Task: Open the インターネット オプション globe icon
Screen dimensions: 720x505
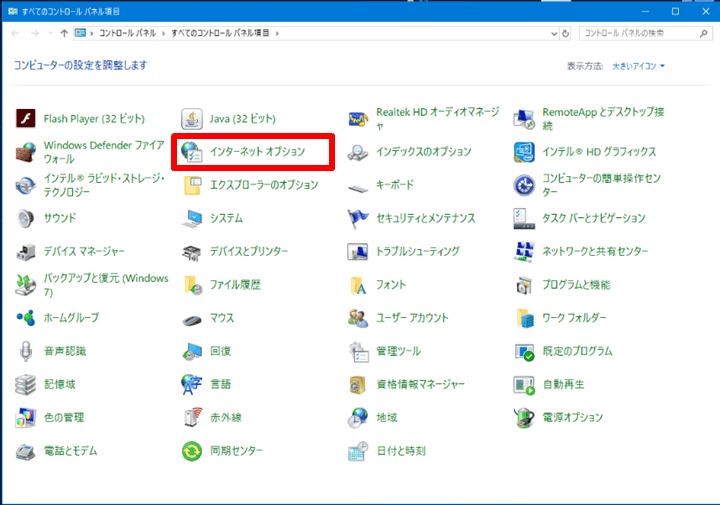Action: pyautogui.click(x=191, y=152)
